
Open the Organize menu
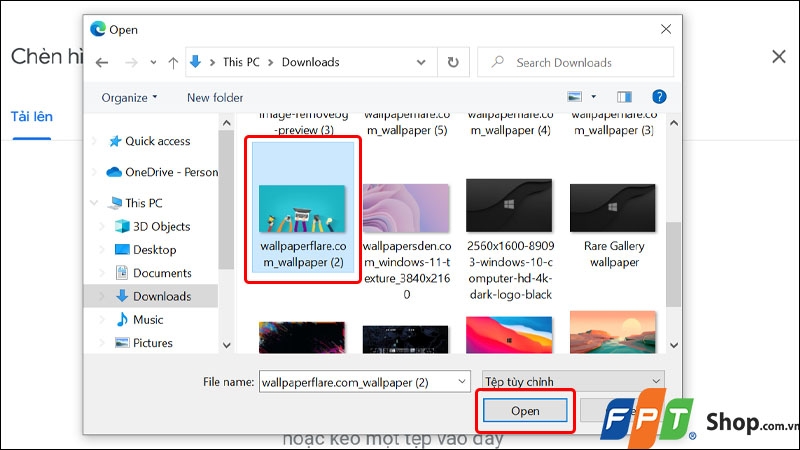tap(129, 97)
